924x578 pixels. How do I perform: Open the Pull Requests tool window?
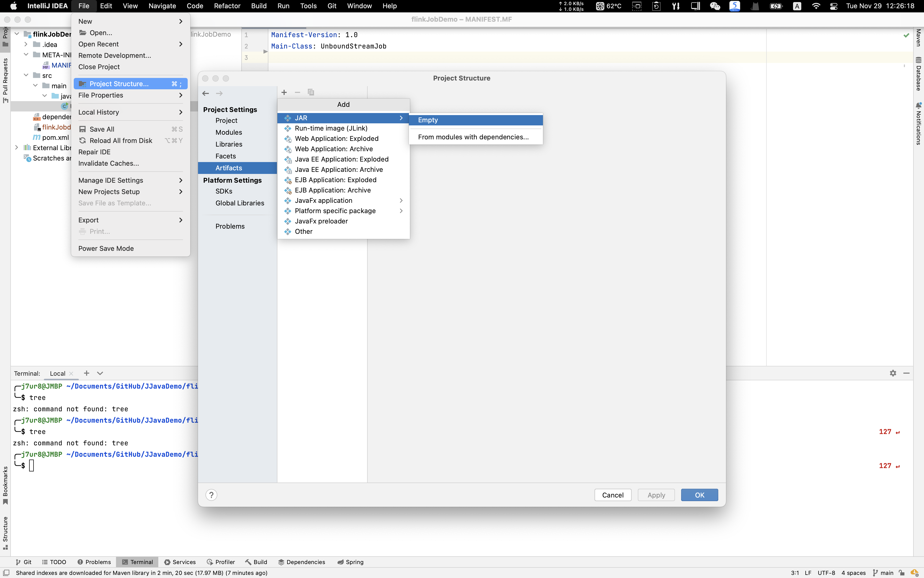5,80
